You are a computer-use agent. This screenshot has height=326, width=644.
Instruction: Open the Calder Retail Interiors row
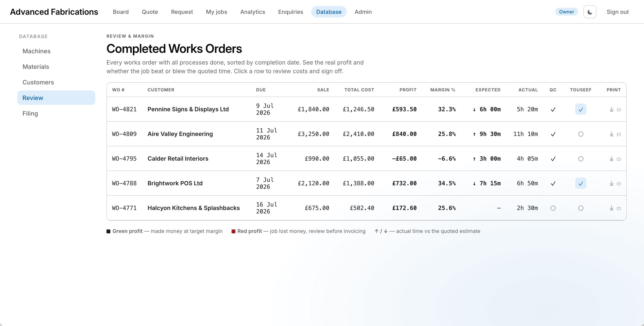[367, 159]
